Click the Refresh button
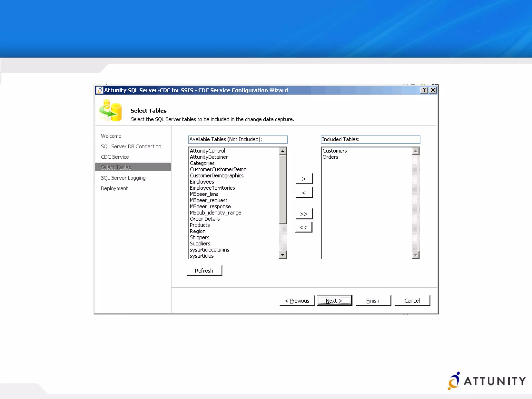 [204, 270]
